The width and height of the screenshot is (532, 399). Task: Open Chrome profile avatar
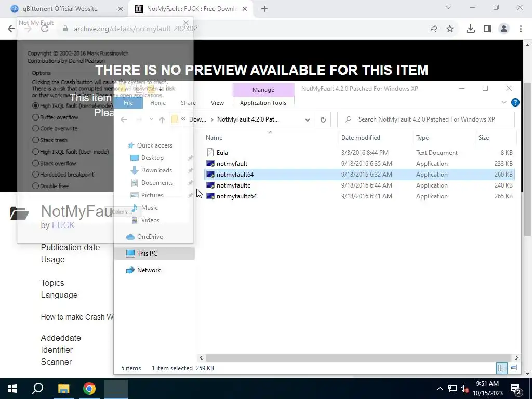pos(504,29)
